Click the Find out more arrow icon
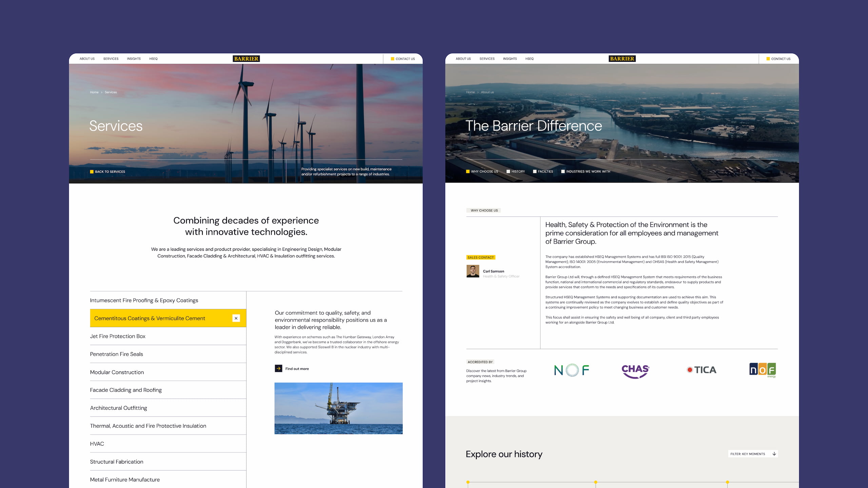The width and height of the screenshot is (868, 488). click(278, 368)
